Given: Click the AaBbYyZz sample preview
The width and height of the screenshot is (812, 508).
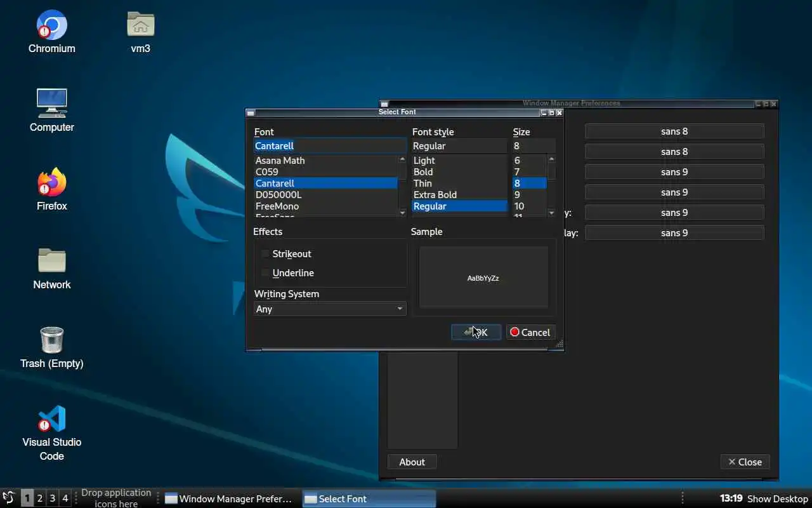Looking at the screenshot, I should tap(483, 278).
